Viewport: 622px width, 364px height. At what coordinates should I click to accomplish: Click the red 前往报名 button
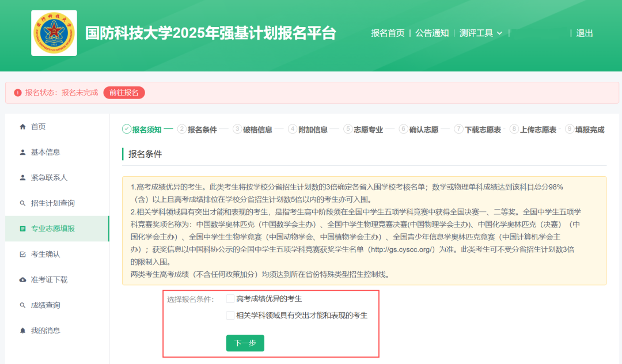coord(124,93)
